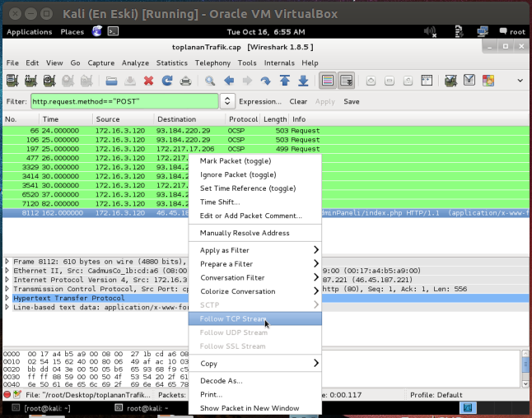Toggle auto scroll in live capture icon
The image size is (532, 418).
[x=347, y=81]
